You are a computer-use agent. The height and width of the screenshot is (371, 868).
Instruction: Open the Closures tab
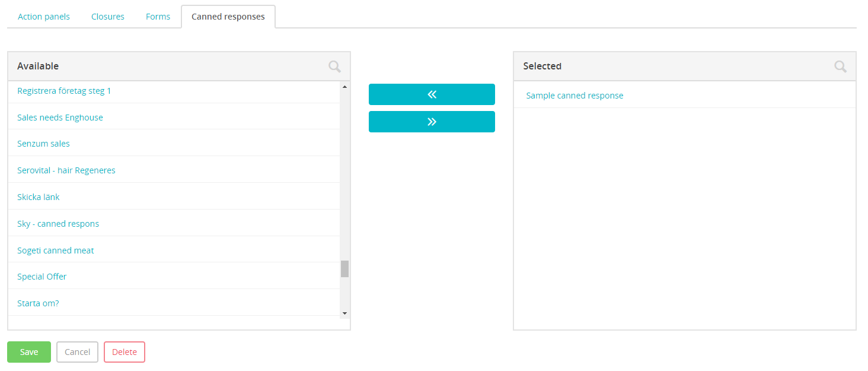pos(108,17)
